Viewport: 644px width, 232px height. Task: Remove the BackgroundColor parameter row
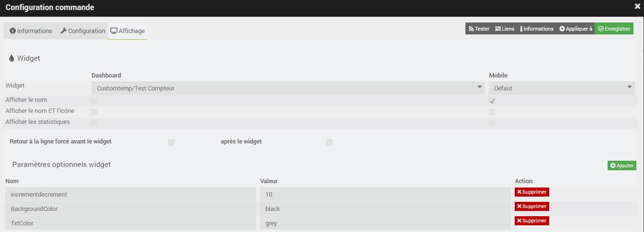click(x=531, y=206)
